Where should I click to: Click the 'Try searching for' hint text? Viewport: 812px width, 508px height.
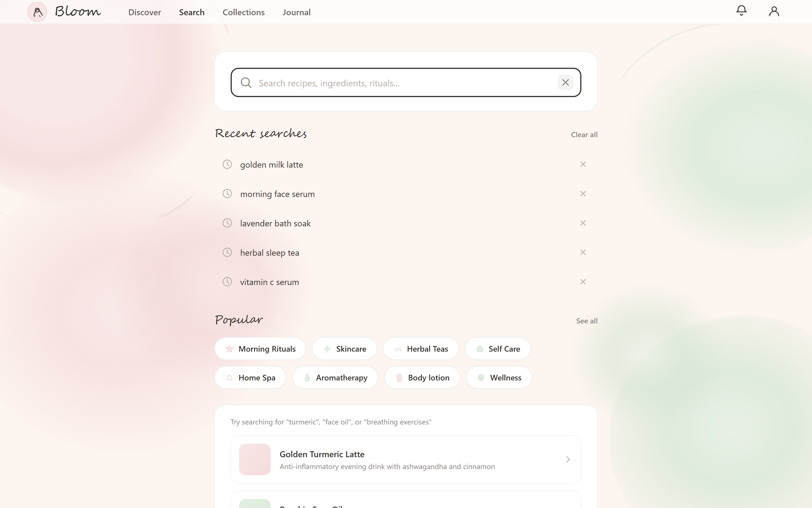pyautogui.click(x=331, y=422)
